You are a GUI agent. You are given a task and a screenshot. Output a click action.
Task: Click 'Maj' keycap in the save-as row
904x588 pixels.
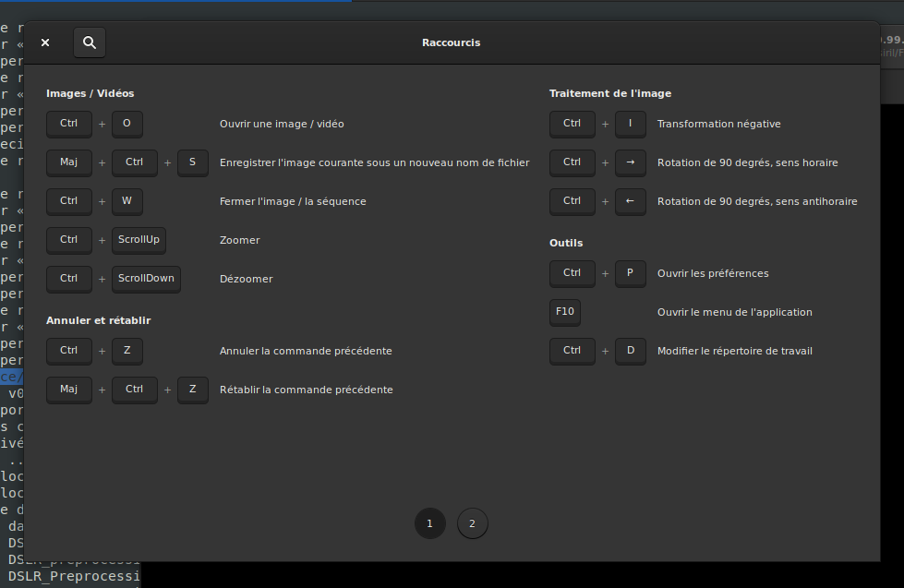(68, 162)
